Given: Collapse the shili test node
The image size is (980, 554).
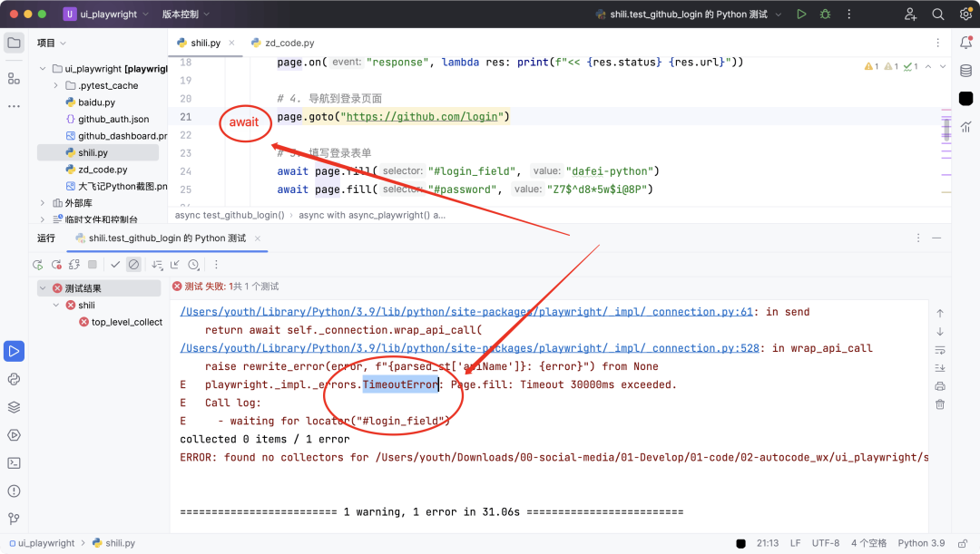Looking at the screenshot, I should click(56, 305).
